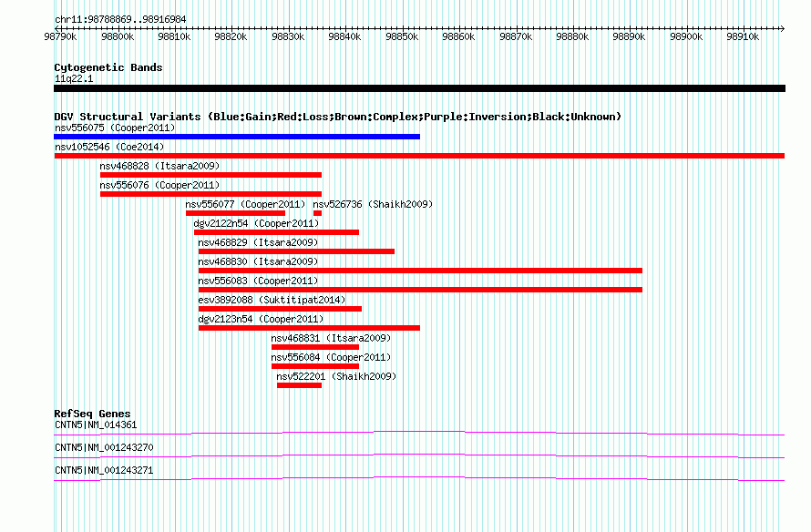Click the 98790k ruler tick label
811x532 pixels.
coord(60,36)
